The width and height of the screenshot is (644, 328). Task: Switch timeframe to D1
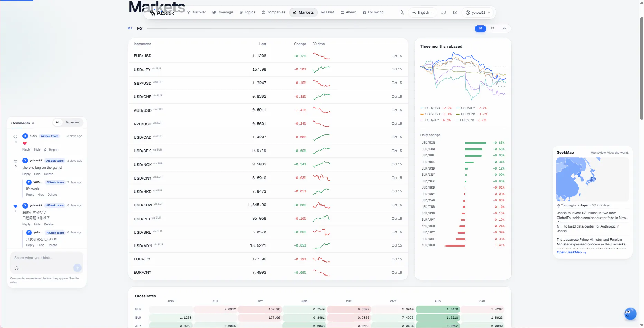click(480, 28)
